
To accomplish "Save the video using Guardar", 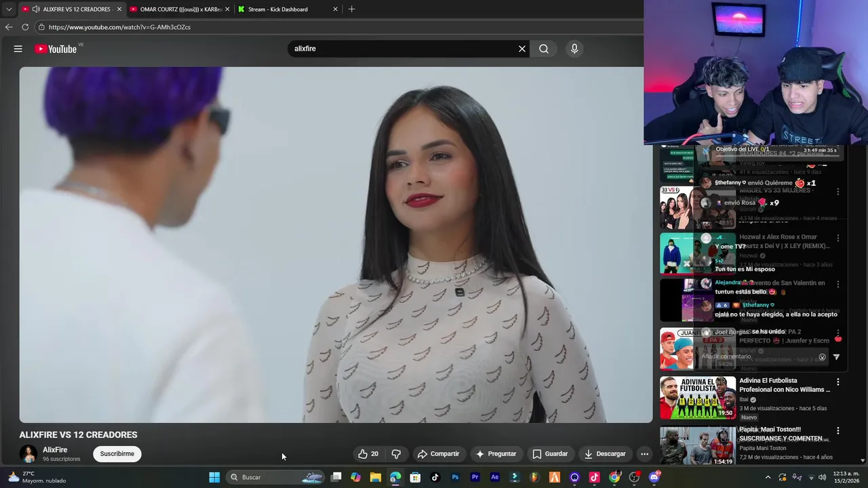I will pyautogui.click(x=550, y=454).
